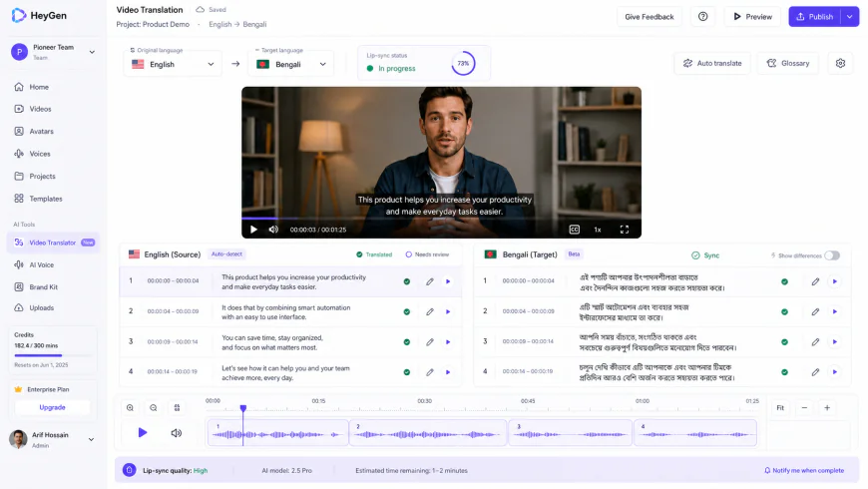Zoom in on the timeline magnifier
868x489 pixels.
click(130, 407)
